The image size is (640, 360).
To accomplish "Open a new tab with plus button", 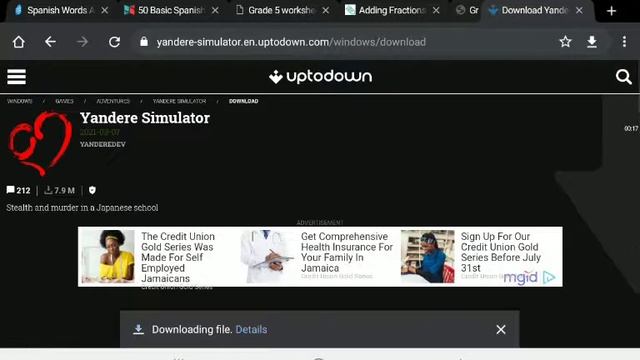I will tap(611, 11).
